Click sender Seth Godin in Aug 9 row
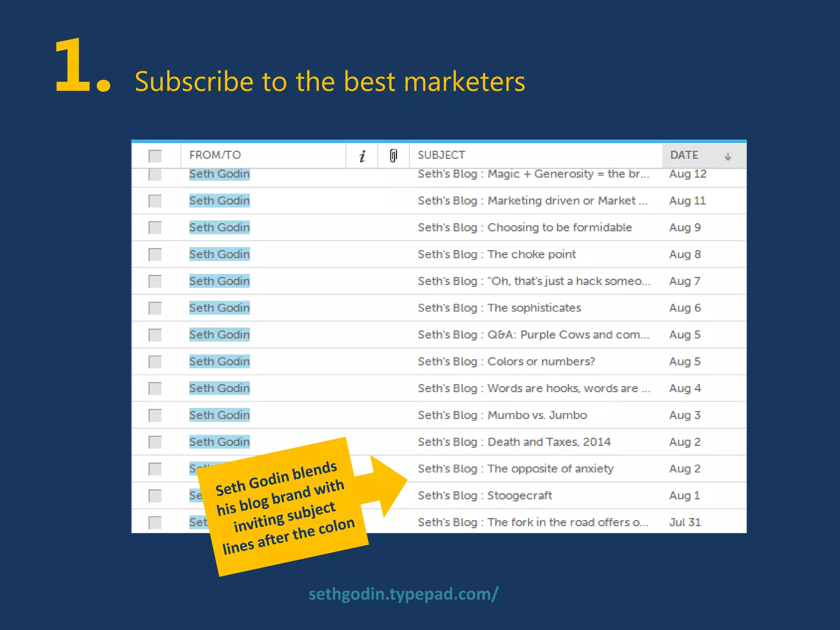 point(219,227)
